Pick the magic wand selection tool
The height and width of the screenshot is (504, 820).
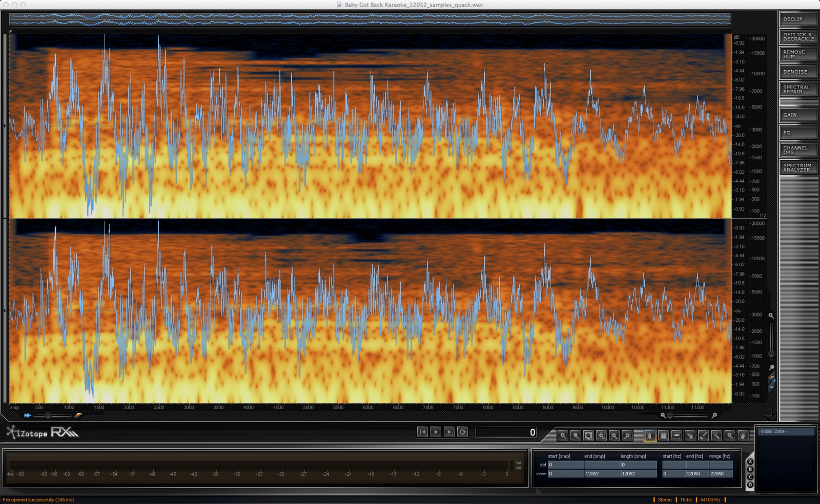pyautogui.click(x=716, y=436)
